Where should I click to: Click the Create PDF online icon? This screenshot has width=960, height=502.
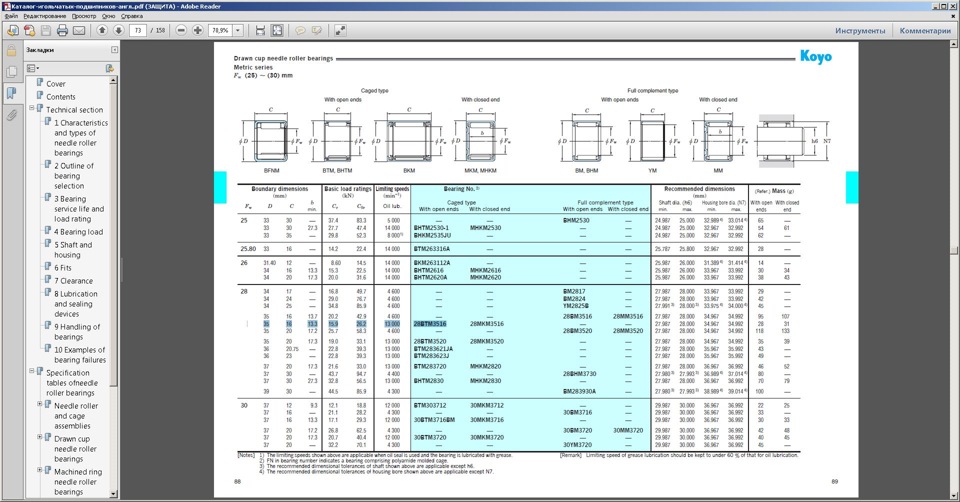point(29,30)
